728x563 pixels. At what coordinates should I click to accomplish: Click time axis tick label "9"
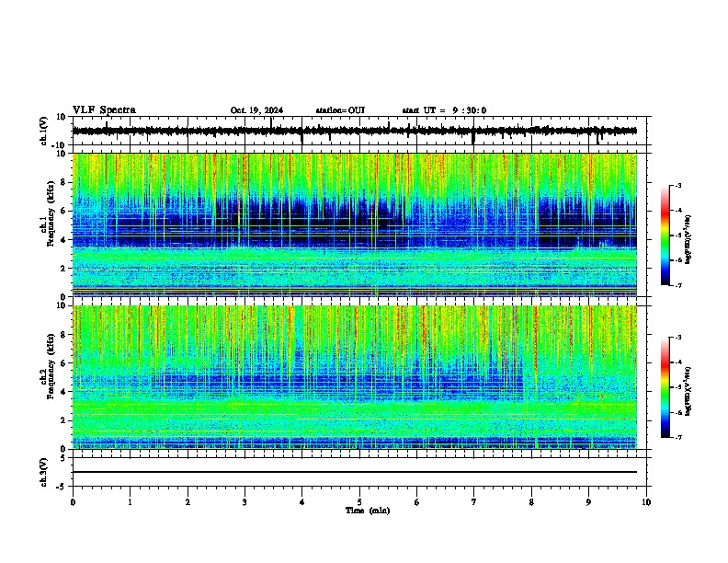point(588,502)
